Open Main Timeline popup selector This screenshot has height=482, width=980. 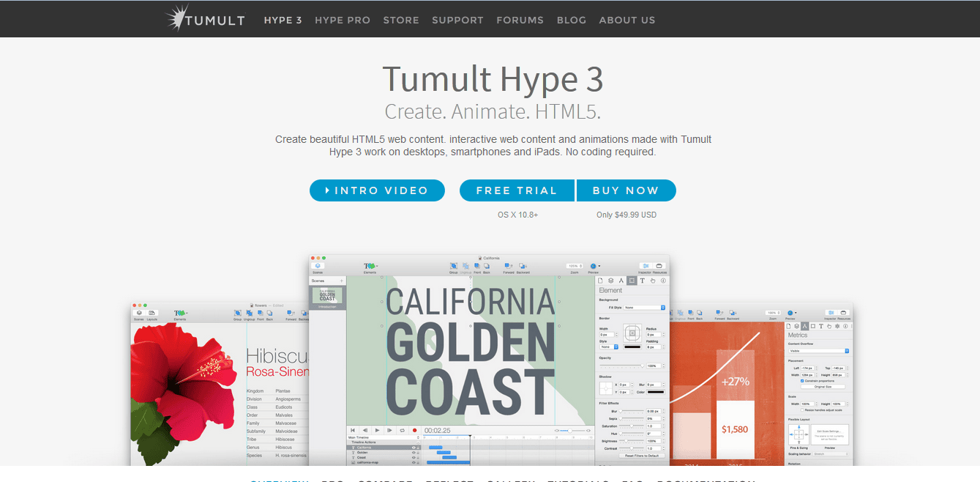point(384,437)
